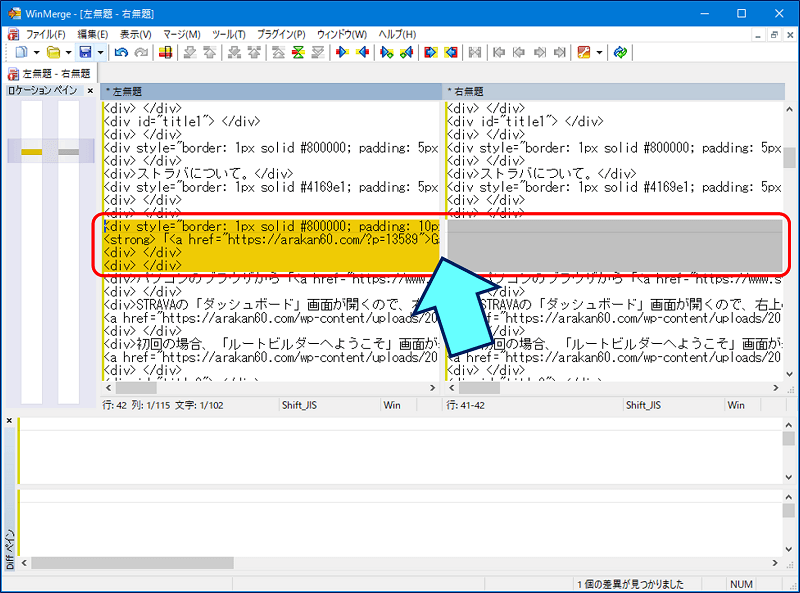Click the 行: 42 列: 1/115 status text
The width and height of the screenshot is (800, 593).
pyautogui.click(x=163, y=405)
